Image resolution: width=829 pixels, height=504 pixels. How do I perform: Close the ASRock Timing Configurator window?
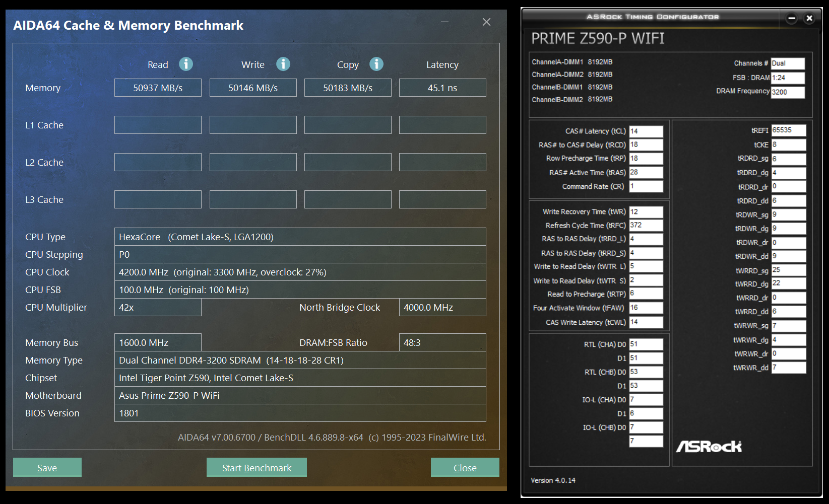[x=809, y=18]
